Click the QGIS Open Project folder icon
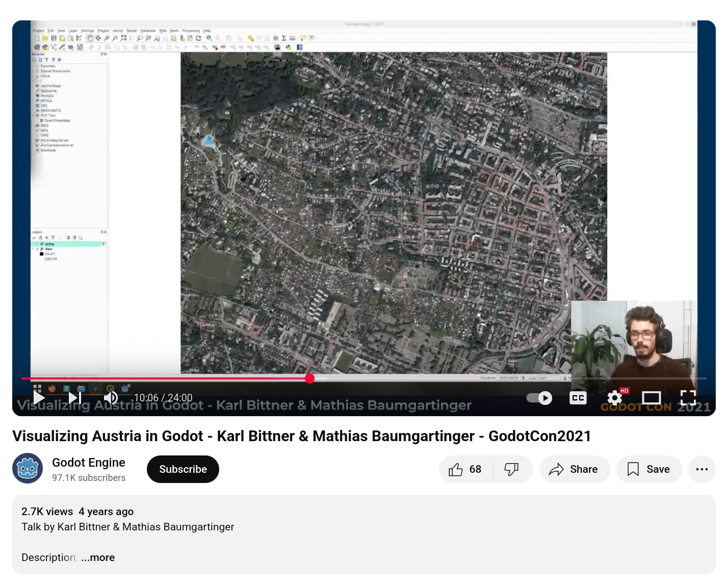Screen dimensions: 728x585 tap(45, 38)
